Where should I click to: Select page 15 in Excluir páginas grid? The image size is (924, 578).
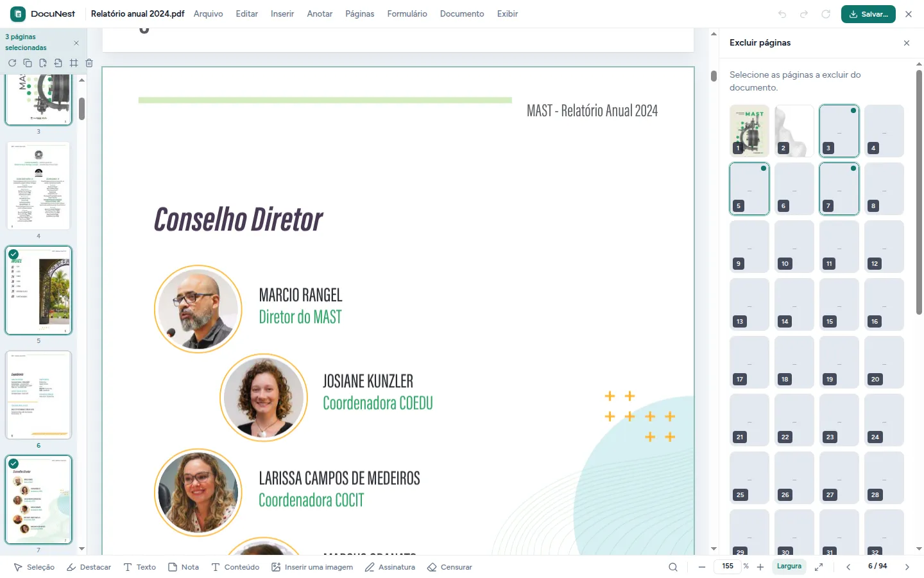pos(839,304)
